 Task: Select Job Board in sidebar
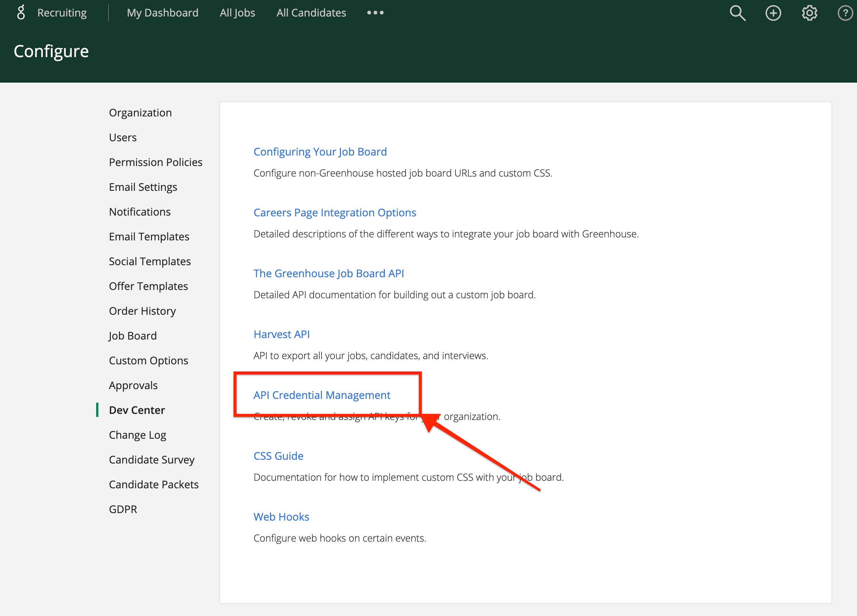pos(132,335)
